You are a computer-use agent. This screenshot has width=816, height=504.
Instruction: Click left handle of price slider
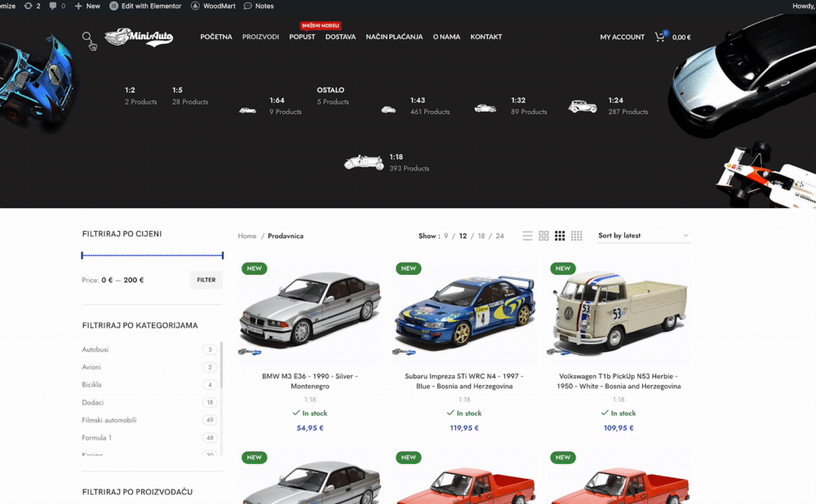click(x=82, y=255)
